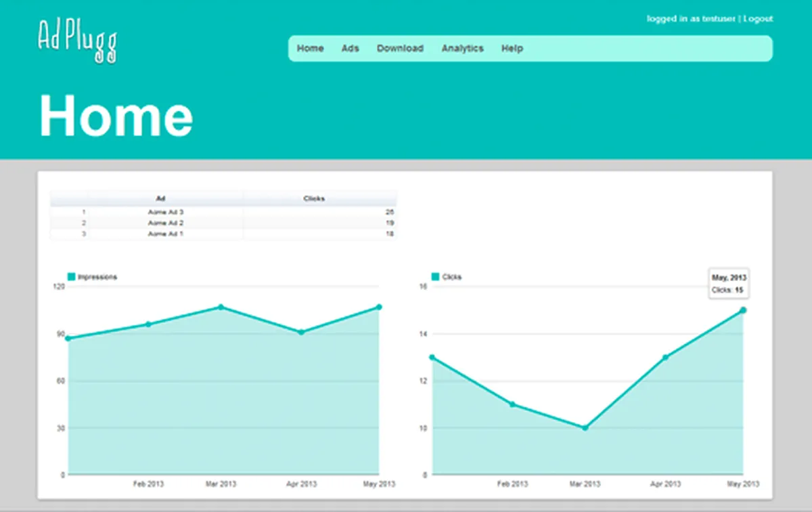Image resolution: width=812 pixels, height=512 pixels.
Task: Go to the Download page
Action: 400,48
